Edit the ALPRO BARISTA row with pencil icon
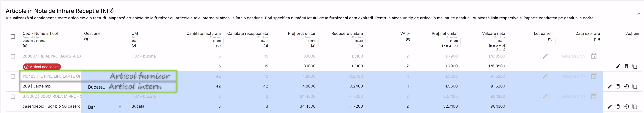 click(618, 66)
